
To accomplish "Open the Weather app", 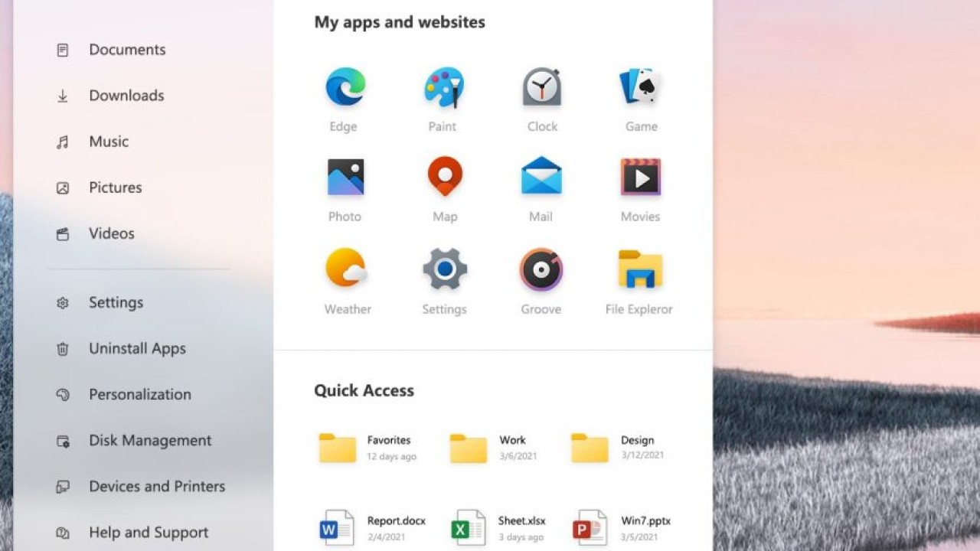I will click(346, 269).
